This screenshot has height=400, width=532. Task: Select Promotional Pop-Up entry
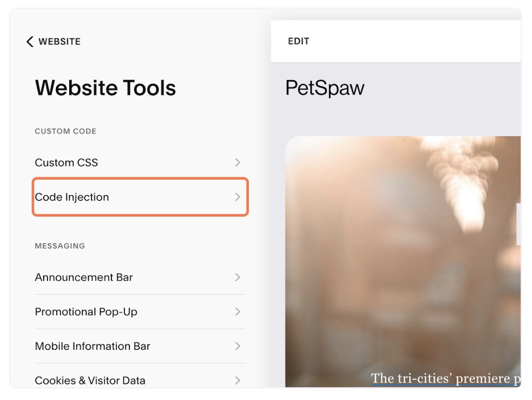point(140,312)
